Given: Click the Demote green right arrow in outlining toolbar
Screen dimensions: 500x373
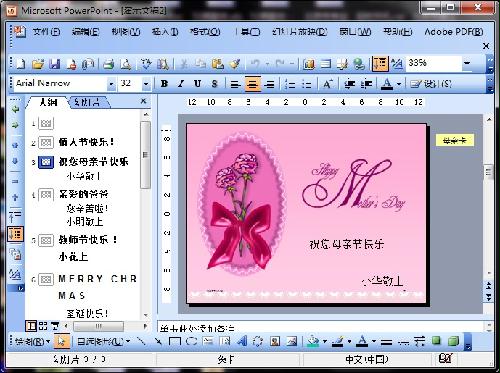Looking at the screenshot, I should click(x=15, y=125).
